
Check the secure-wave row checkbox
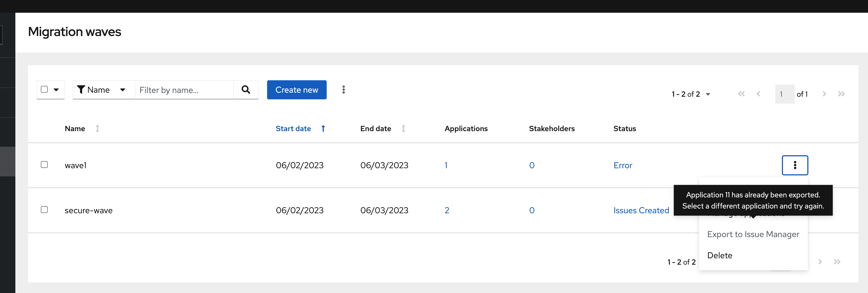pos(44,210)
